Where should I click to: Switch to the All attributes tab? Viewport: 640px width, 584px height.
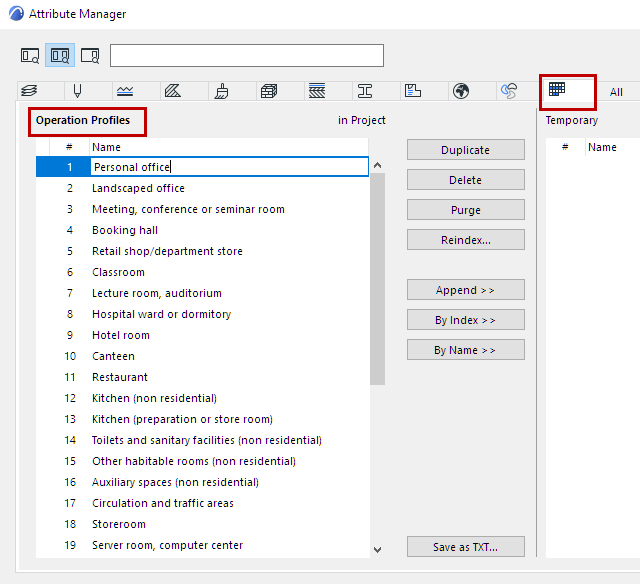616,92
